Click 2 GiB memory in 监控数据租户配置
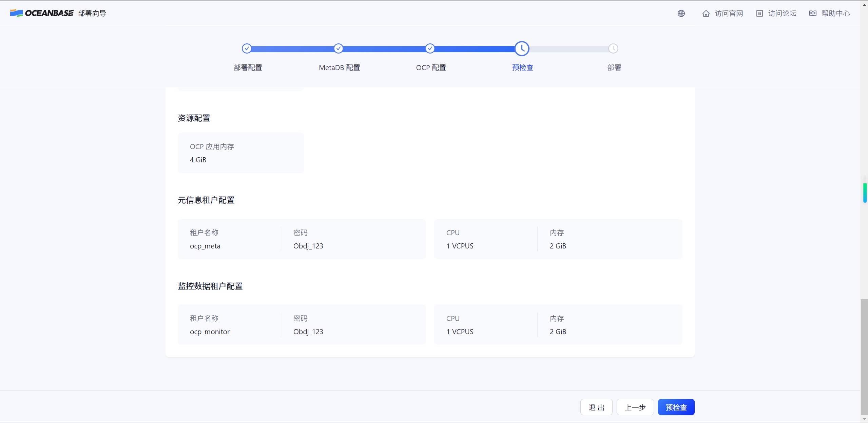868x423 pixels. point(558,331)
